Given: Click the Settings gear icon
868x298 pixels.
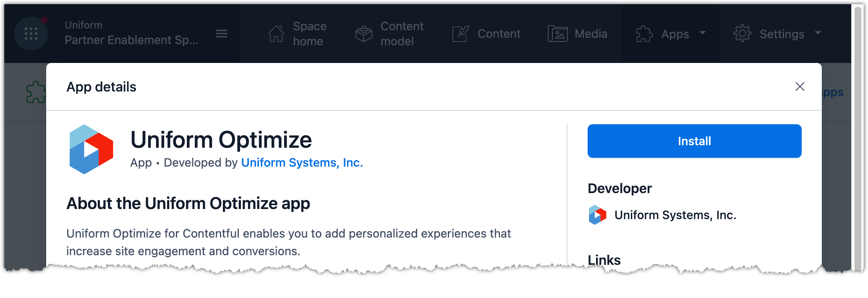Looking at the screenshot, I should (742, 34).
